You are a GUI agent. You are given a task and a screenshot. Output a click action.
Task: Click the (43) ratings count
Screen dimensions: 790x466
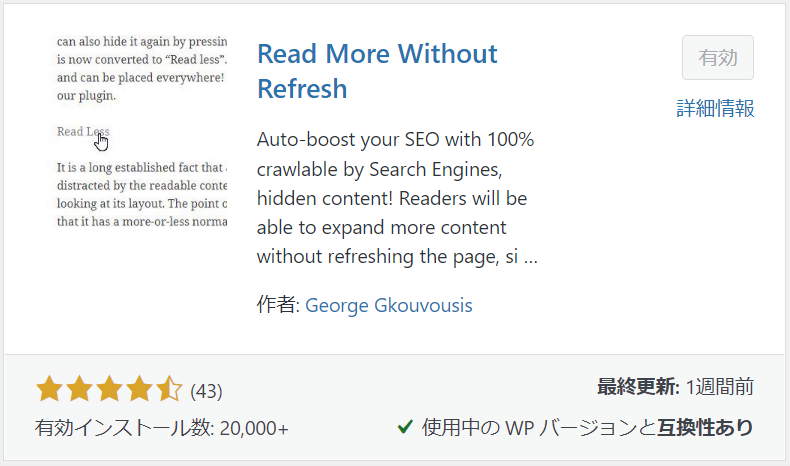[x=206, y=390]
